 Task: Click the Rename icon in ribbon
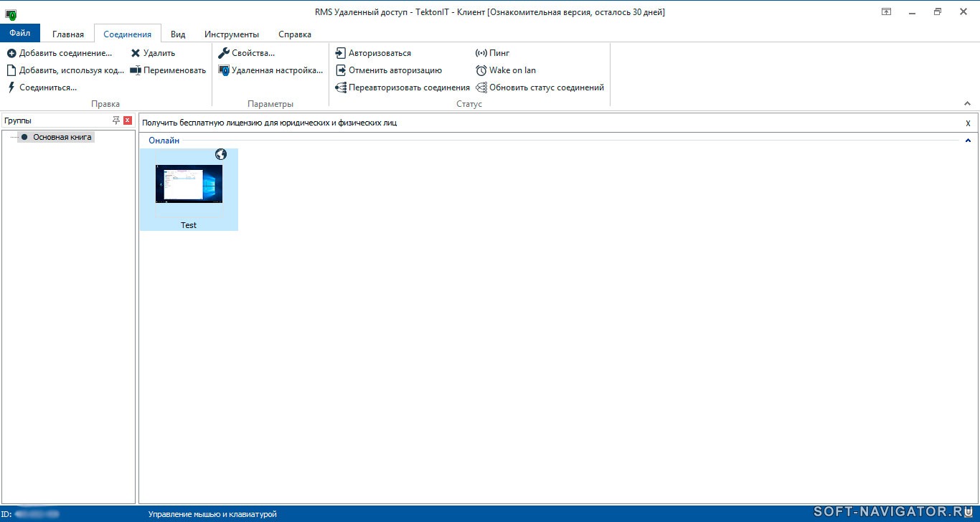136,70
